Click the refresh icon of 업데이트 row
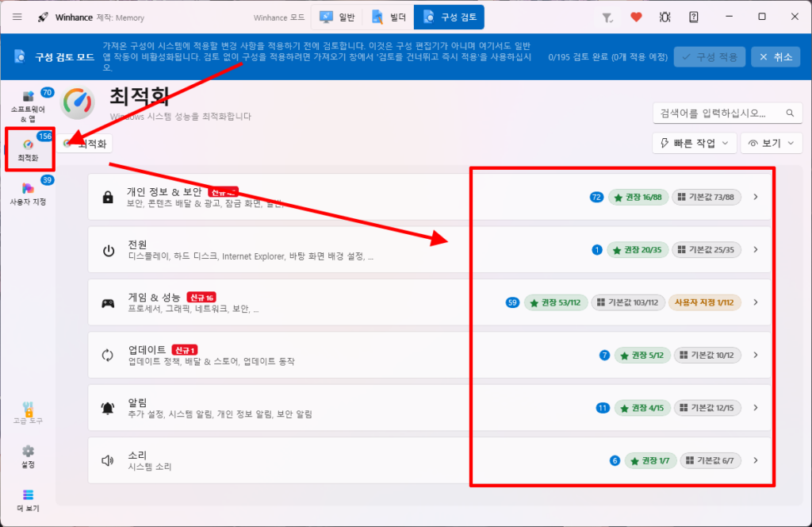This screenshot has height=527, width=812. click(x=107, y=356)
